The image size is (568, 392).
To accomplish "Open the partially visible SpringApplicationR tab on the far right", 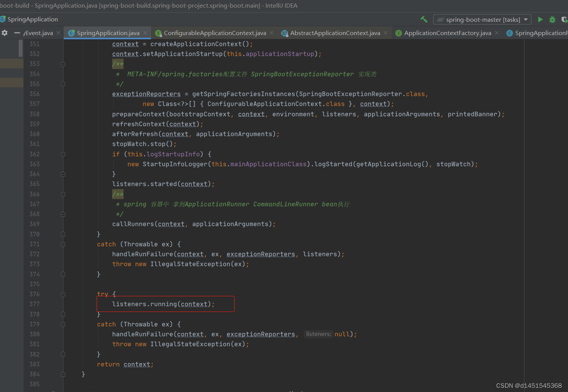I will point(537,33).
